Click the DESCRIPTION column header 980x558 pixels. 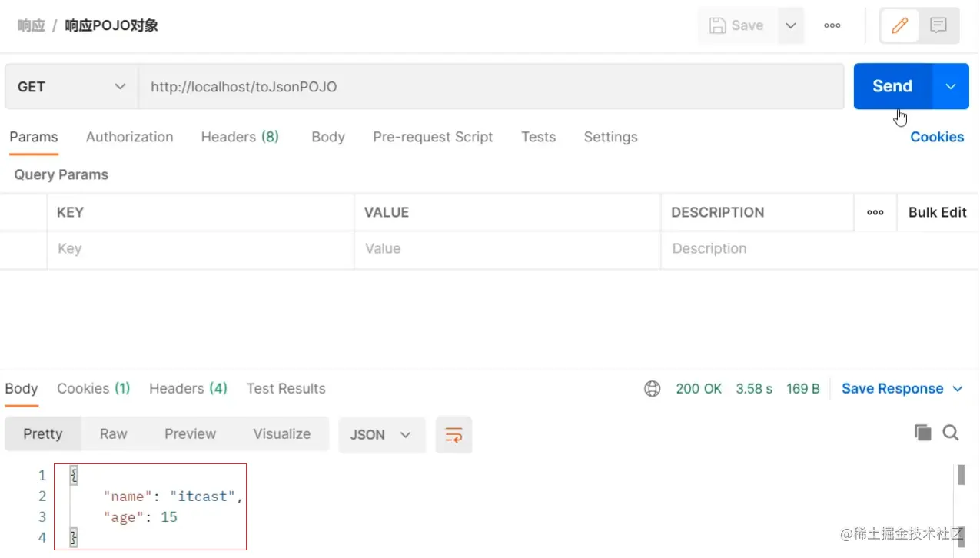point(718,212)
